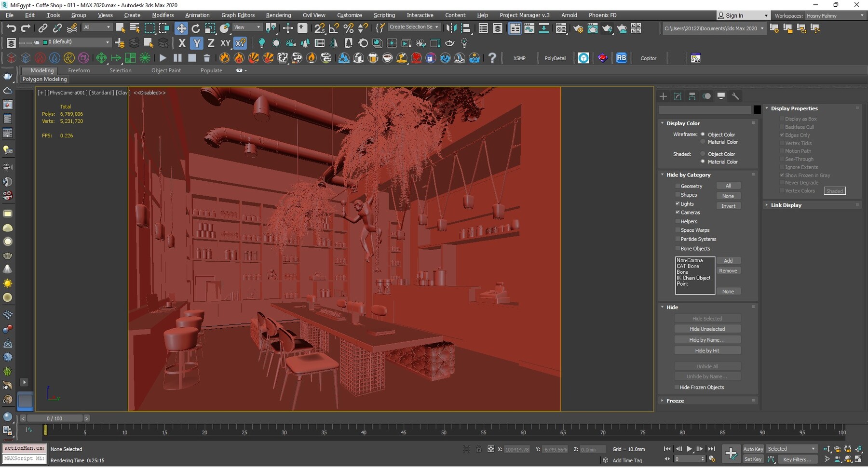Viewport: 868px width, 470px height.
Task: Switch to the Hierarchy command panel
Action: click(x=692, y=96)
